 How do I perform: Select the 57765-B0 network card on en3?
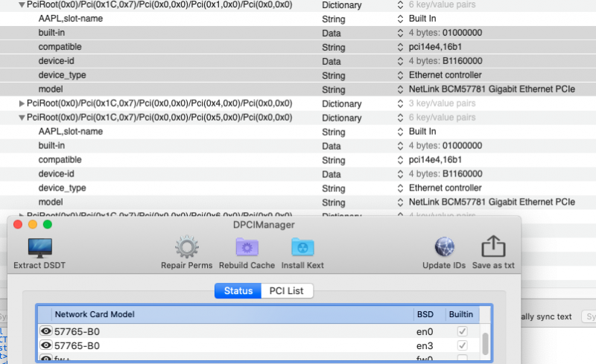coord(77,345)
